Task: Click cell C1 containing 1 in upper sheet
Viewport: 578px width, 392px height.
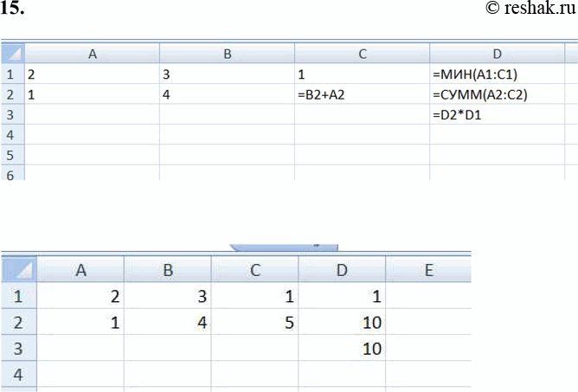Action: tap(362, 74)
